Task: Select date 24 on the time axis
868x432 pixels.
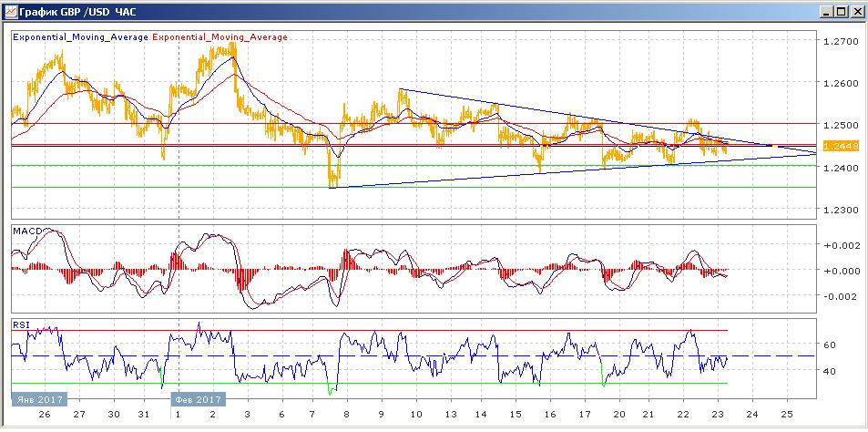Action: (x=752, y=415)
